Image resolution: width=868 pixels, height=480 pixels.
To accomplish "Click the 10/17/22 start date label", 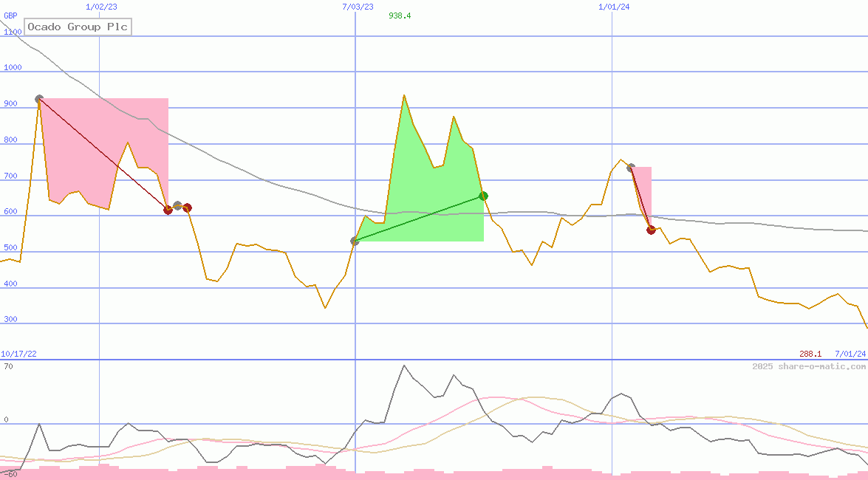I will click(18, 354).
